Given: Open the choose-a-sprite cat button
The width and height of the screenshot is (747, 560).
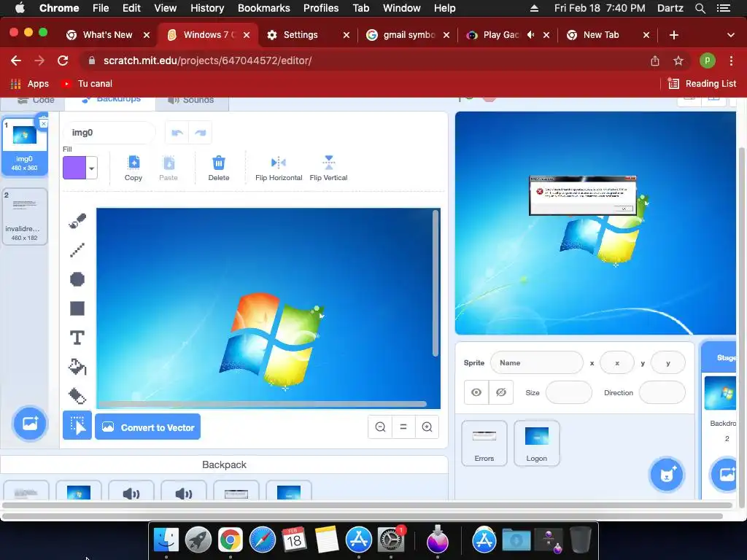Looking at the screenshot, I should click(x=667, y=474).
